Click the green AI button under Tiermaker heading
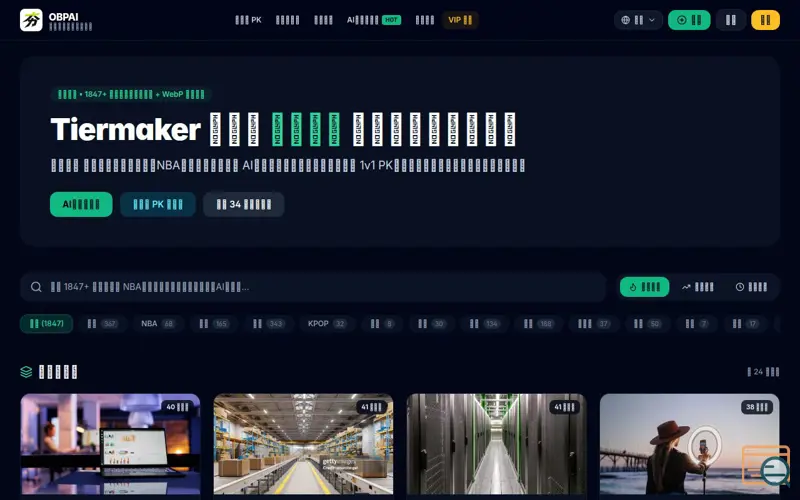Screen dimensions: 800x500 (81, 204)
